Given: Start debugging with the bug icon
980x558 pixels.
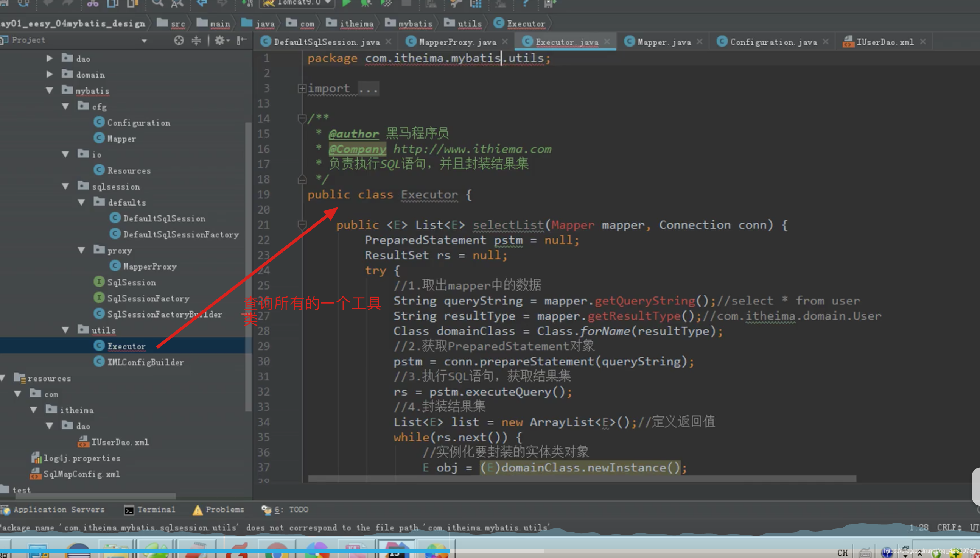Looking at the screenshot, I should pyautogui.click(x=366, y=3).
